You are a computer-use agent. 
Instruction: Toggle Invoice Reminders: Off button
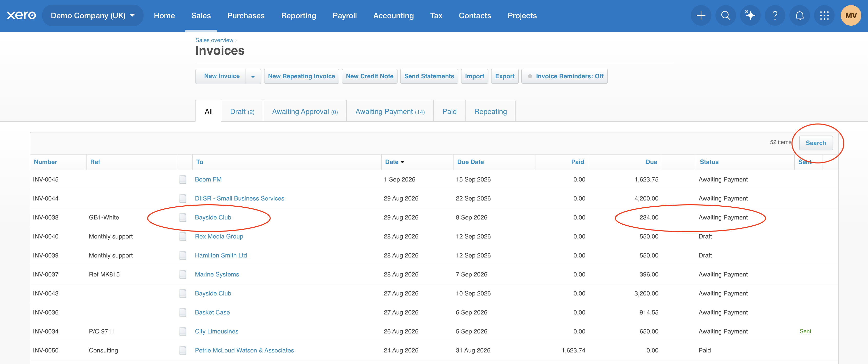tap(564, 76)
